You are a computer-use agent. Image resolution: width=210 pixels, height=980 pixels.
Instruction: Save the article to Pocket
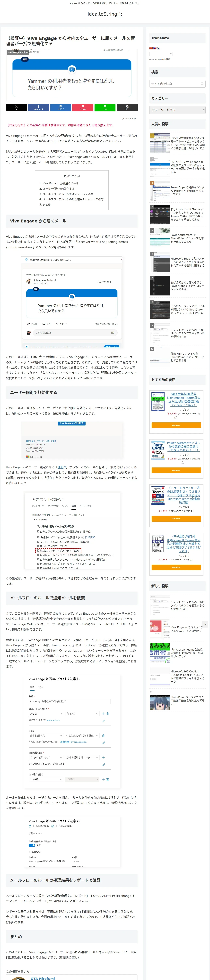(83, 108)
